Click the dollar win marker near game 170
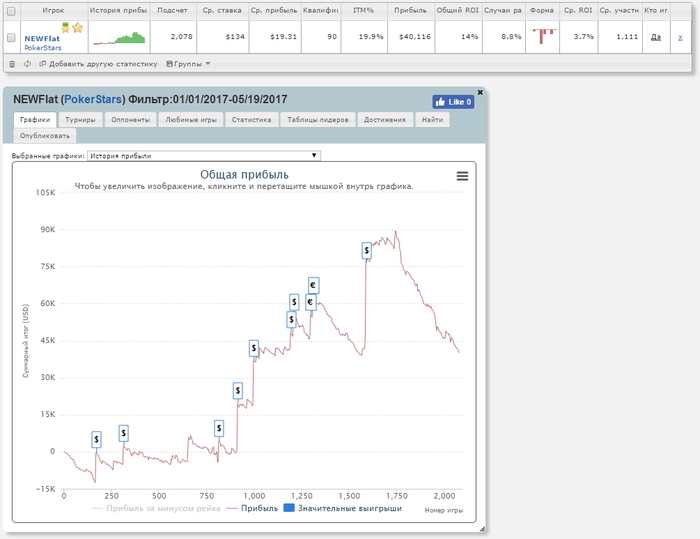This screenshot has width=700, height=539. (x=96, y=439)
